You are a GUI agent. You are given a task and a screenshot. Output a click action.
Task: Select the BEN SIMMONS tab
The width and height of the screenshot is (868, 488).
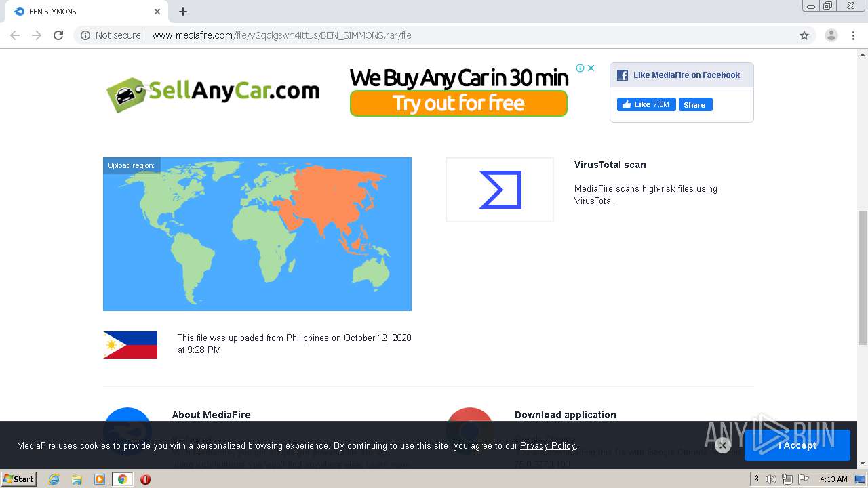point(85,12)
